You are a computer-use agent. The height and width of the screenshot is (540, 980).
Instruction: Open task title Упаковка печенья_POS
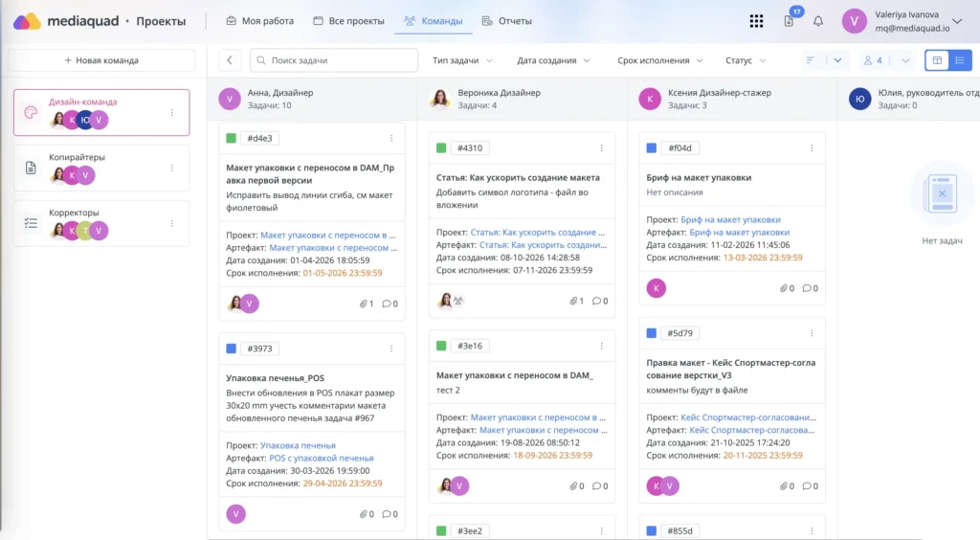pyautogui.click(x=275, y=378)
